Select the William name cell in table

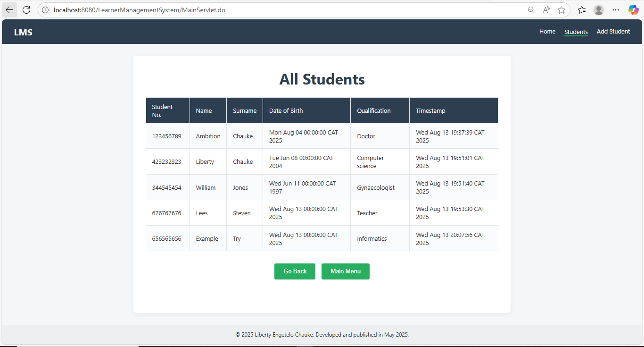tap(206, 188)
